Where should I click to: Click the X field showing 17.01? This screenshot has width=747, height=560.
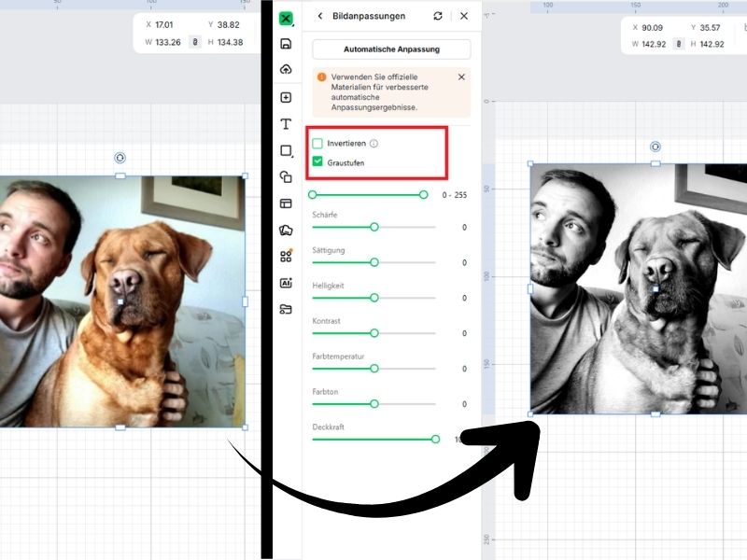[164, 25]
